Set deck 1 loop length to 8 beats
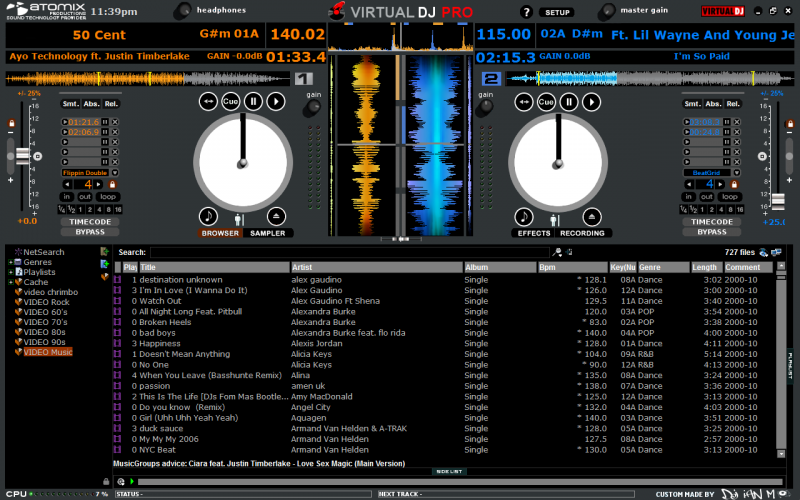This screenshot has width=800, height=500. click(x=109, y=210)
